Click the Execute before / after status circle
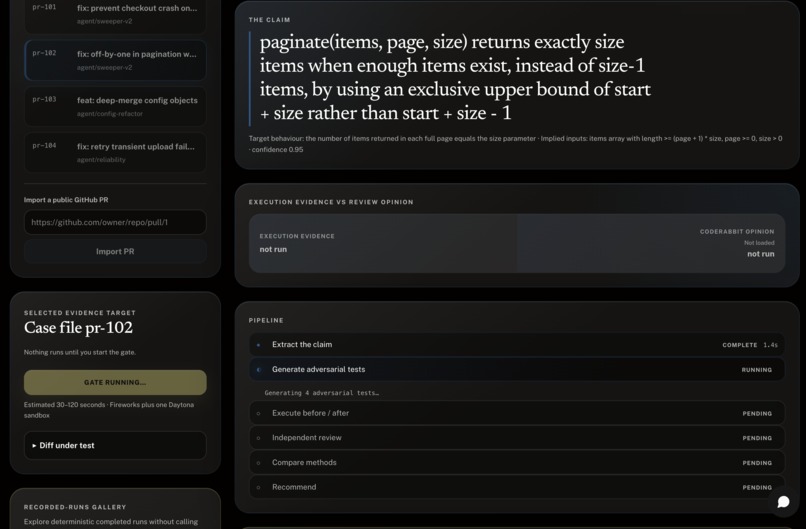 point(259,413)
